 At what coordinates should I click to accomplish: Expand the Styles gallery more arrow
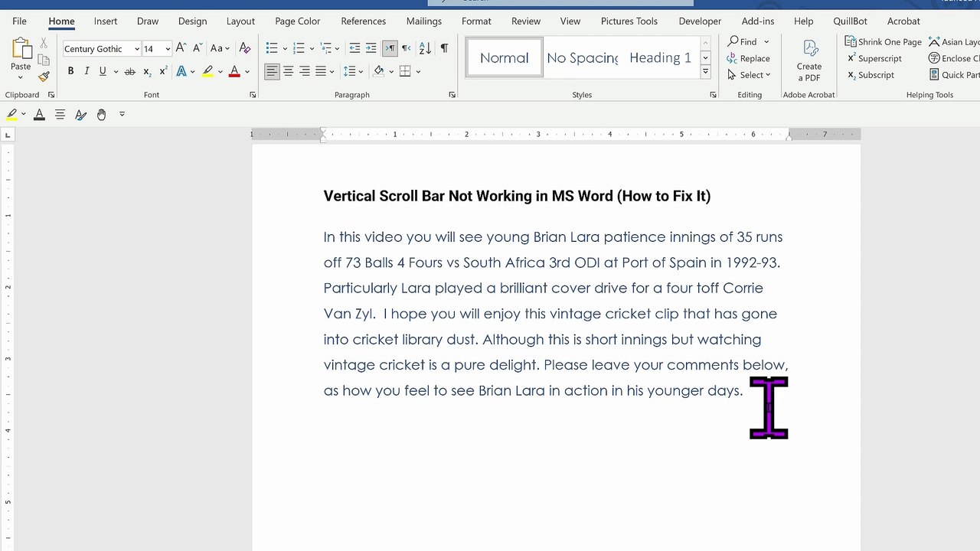(705, 73)
